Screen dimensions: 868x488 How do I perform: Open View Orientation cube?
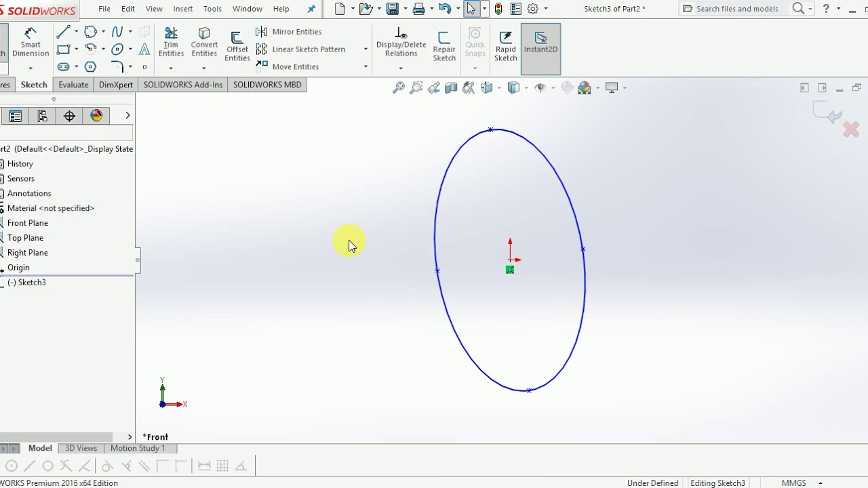487,87
